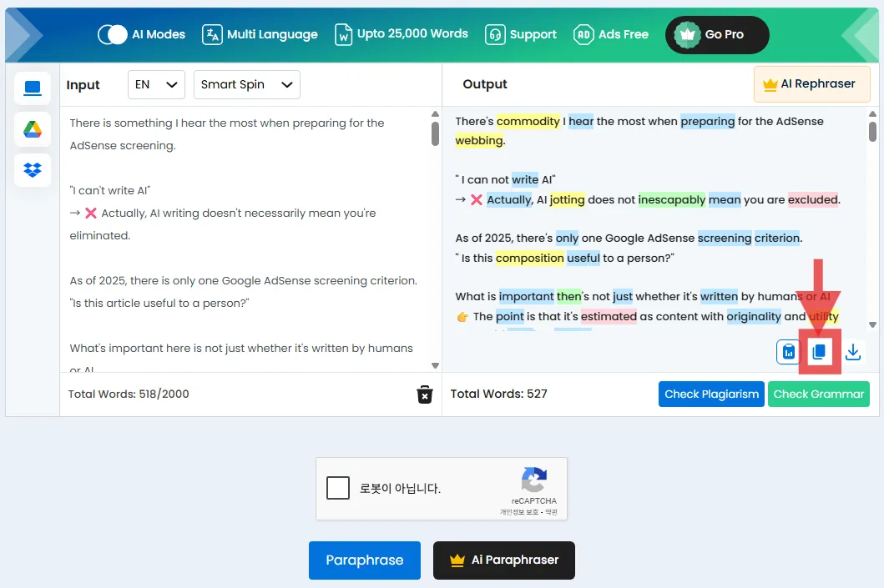Viewport: 884px width, 588px height.
Task: Click highlighted word 'important' in output
Action: 527,296
